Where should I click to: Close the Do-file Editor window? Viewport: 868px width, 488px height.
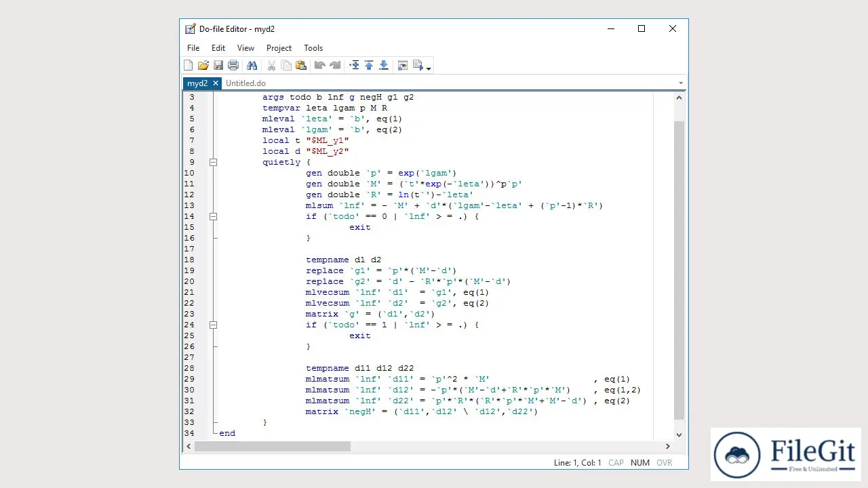[673, 28]
